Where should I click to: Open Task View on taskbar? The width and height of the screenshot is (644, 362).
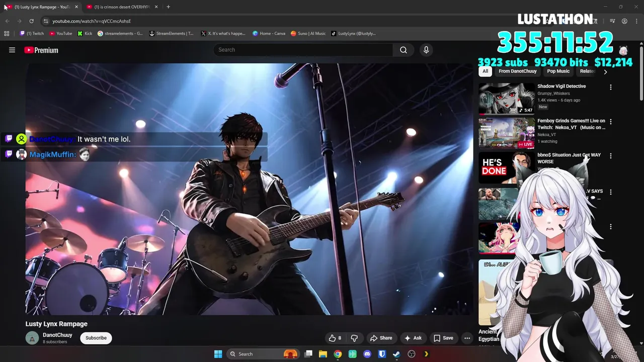[x=308, y=354]
